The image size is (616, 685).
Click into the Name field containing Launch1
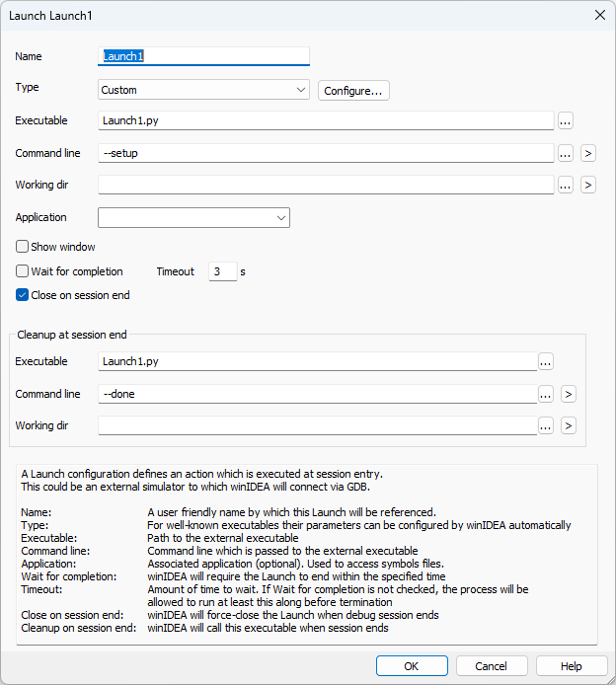point(203,56)
